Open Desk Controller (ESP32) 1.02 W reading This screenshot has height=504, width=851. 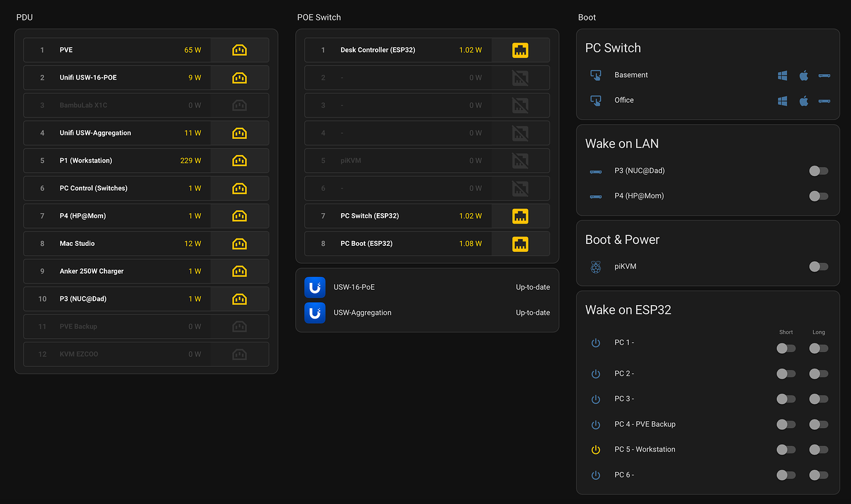coord(471,50)
